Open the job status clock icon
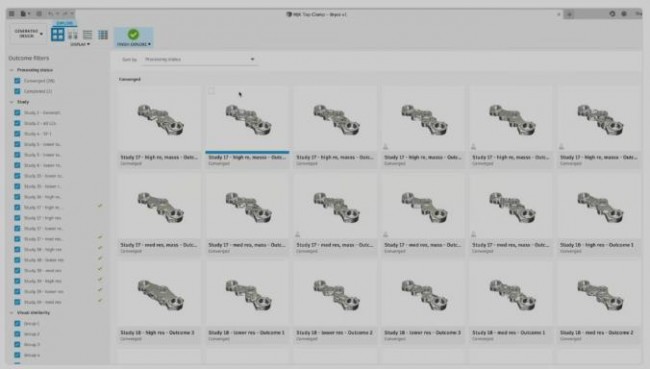Viewport: 650px width, 369px height. tap(612, 14)
